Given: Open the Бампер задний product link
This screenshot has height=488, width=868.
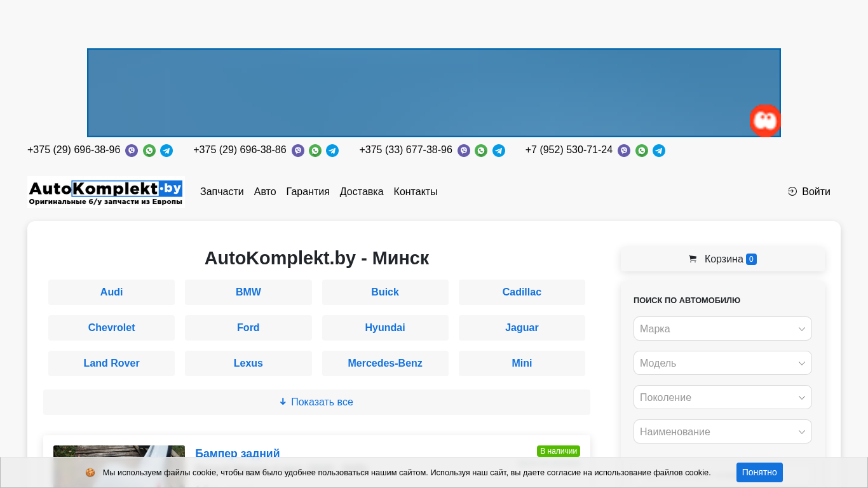Looking at the screenshot, I should (238, 453).
